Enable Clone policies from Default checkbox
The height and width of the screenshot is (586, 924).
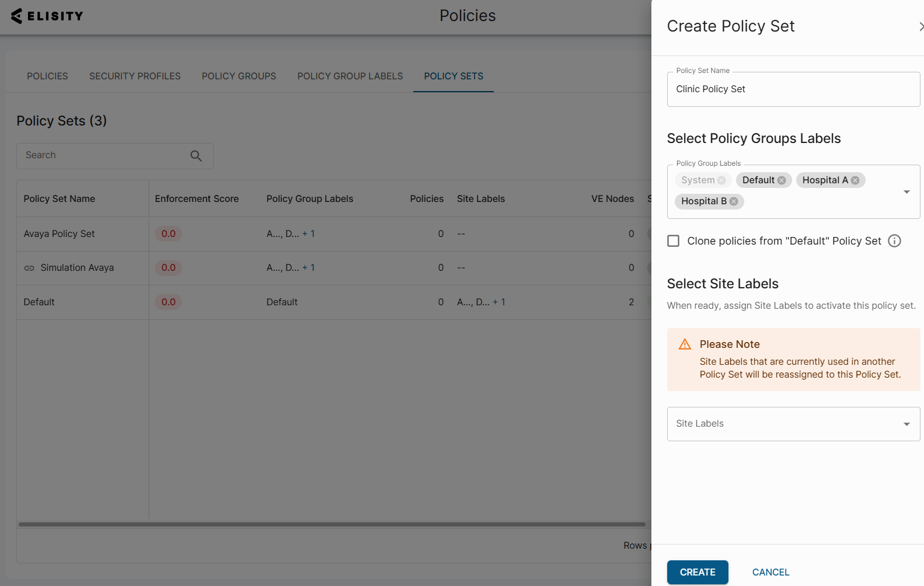point(674,241)
